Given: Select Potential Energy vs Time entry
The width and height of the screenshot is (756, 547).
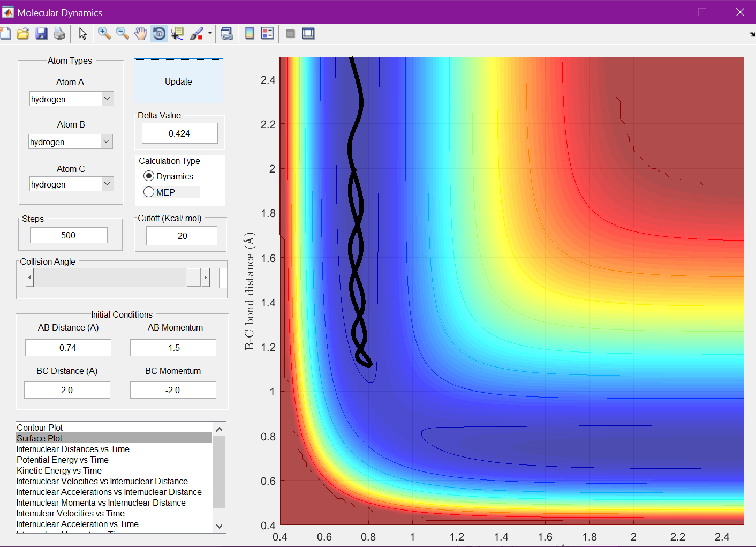Looking at the screenshot, I should pos(63,460).
